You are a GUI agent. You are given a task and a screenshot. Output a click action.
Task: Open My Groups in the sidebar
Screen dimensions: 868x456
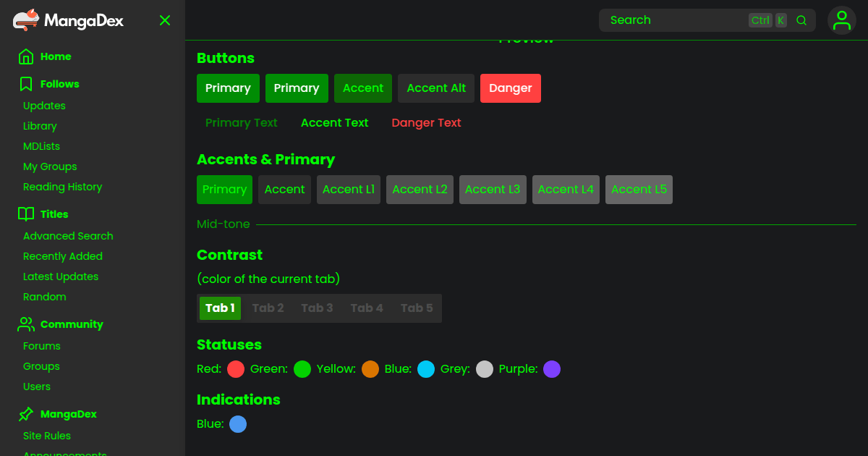50,166
